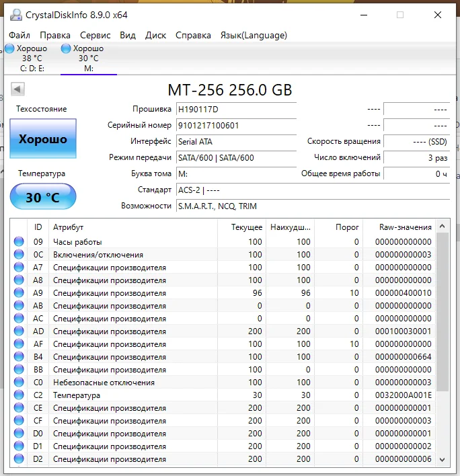Screen dimensions: 460x476
Task: Open the Файл menu
Action: [20, 35]
